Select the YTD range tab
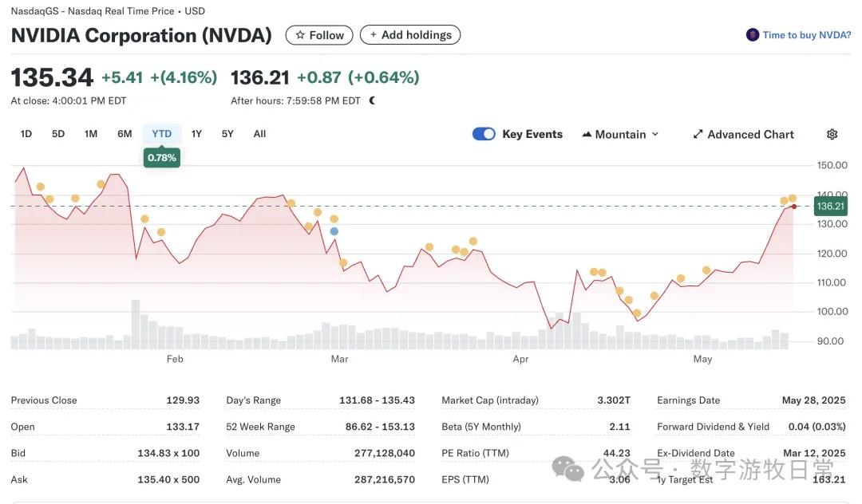 [162, 134]
